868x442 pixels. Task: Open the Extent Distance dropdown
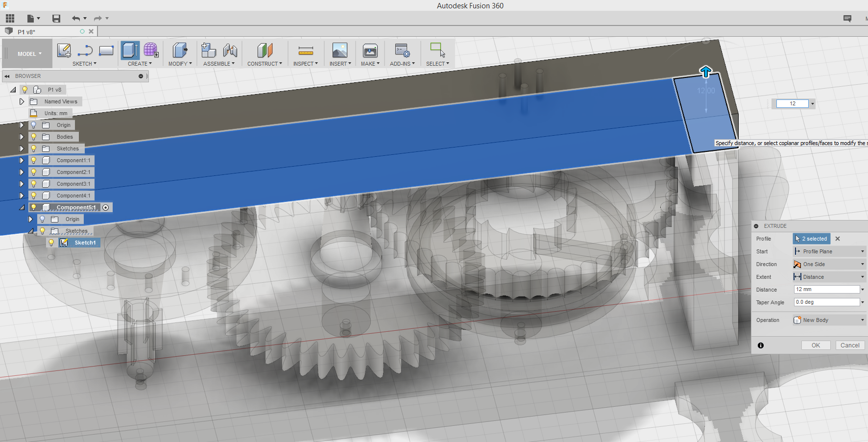pos(829,277)
